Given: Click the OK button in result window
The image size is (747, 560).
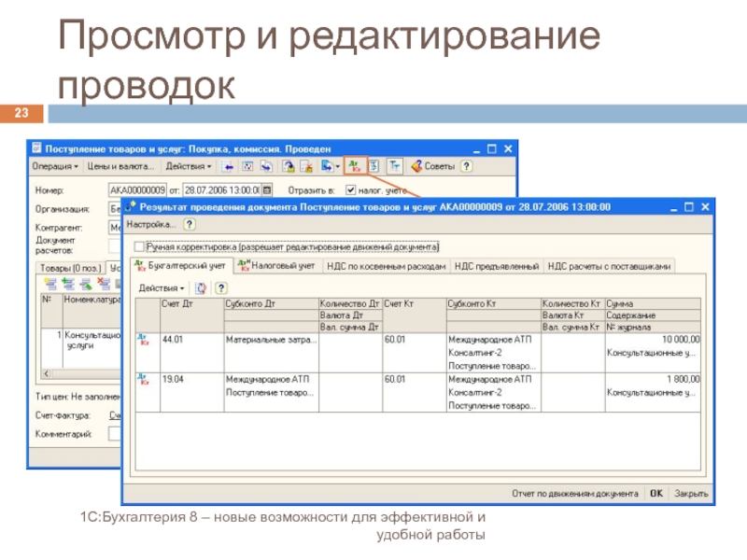Looking at the screenshot, I should coord(656,494).
